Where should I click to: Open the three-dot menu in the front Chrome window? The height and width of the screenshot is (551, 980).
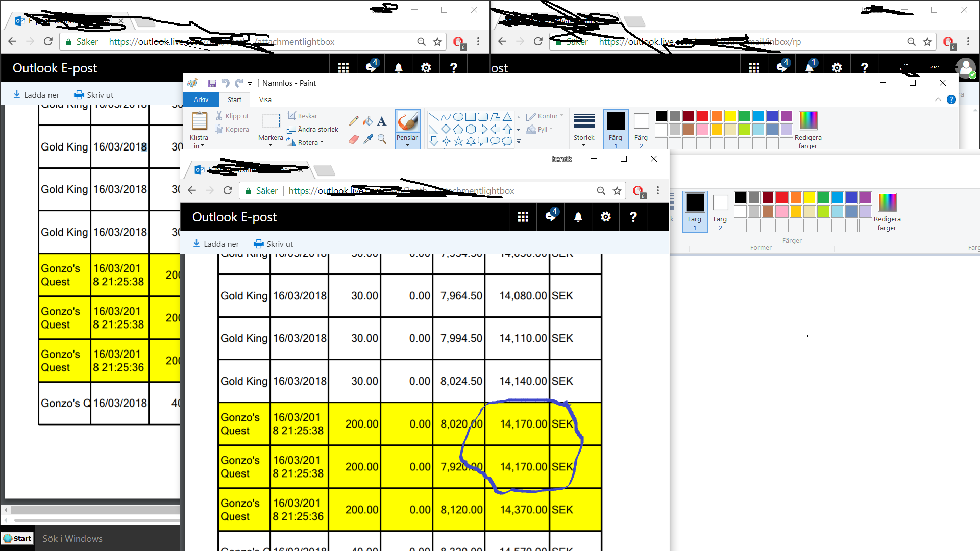point(658,190)
